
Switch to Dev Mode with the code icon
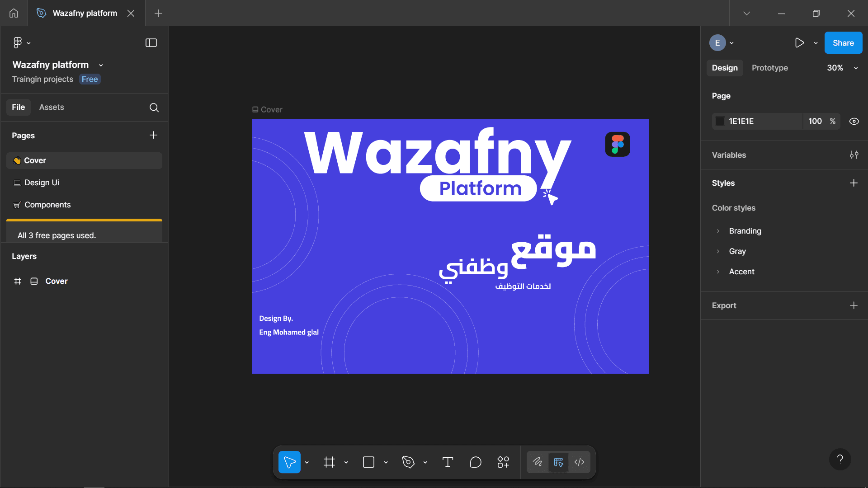click(580, 462)
